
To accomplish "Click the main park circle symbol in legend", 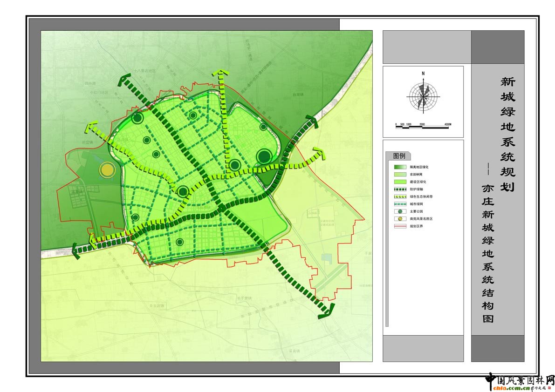I will [x=399, y=211].
